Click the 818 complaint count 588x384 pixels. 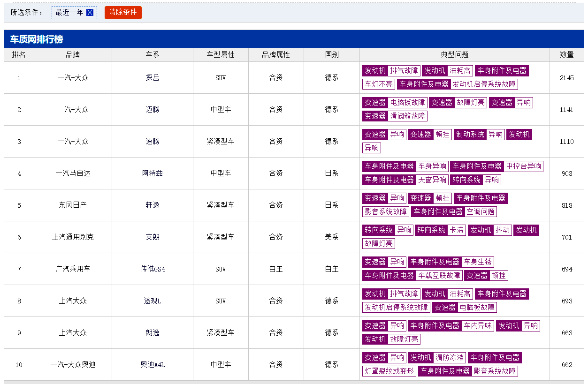pos(567,205)
